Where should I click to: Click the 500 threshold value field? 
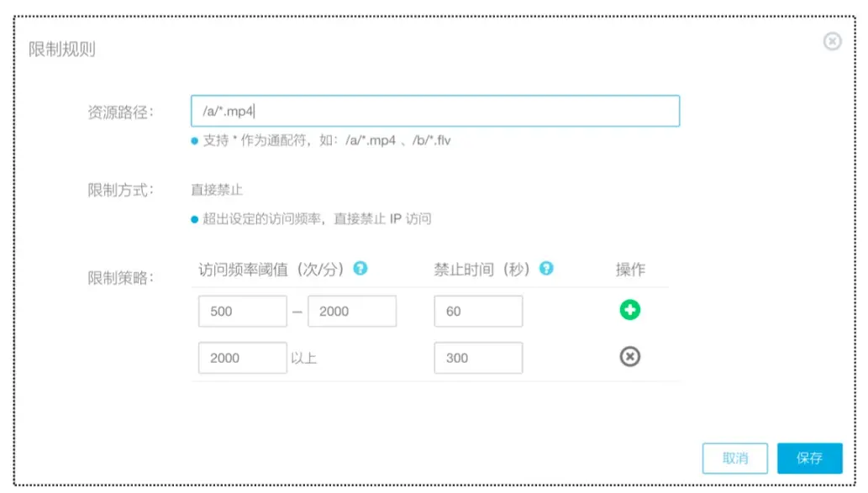[242, 311]
